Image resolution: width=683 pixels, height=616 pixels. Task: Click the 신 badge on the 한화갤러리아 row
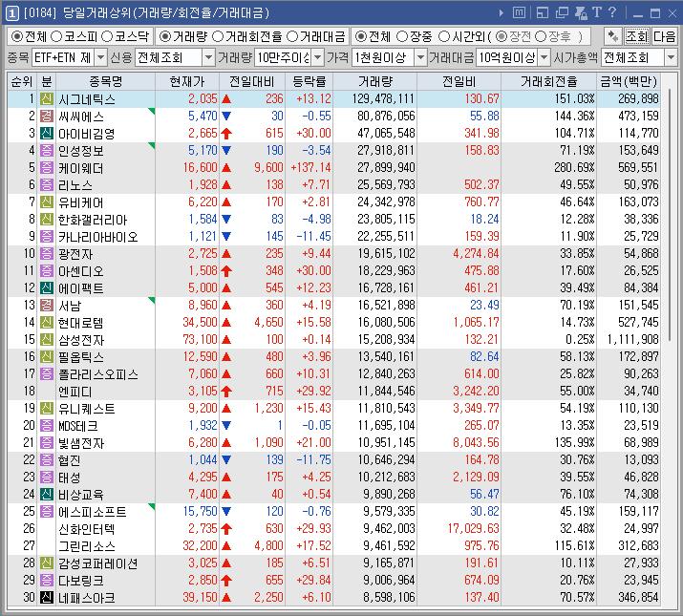click(x=47, y=219)
